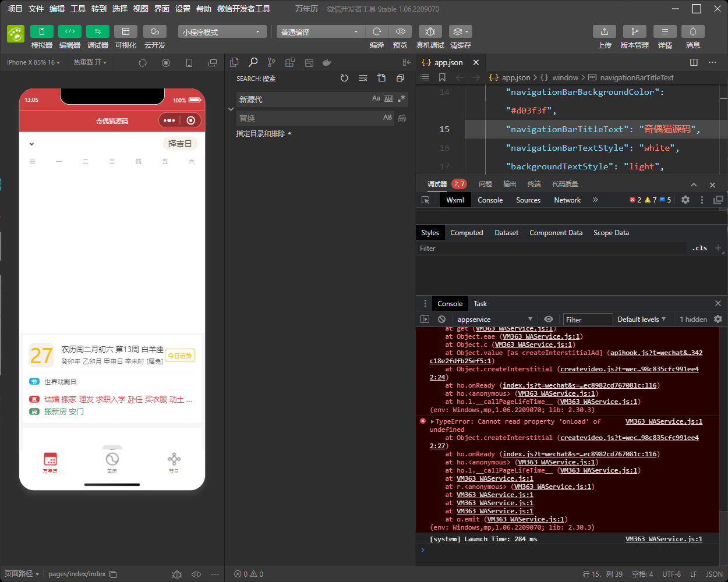Split the editor with the layout icon

pos(694,62)
